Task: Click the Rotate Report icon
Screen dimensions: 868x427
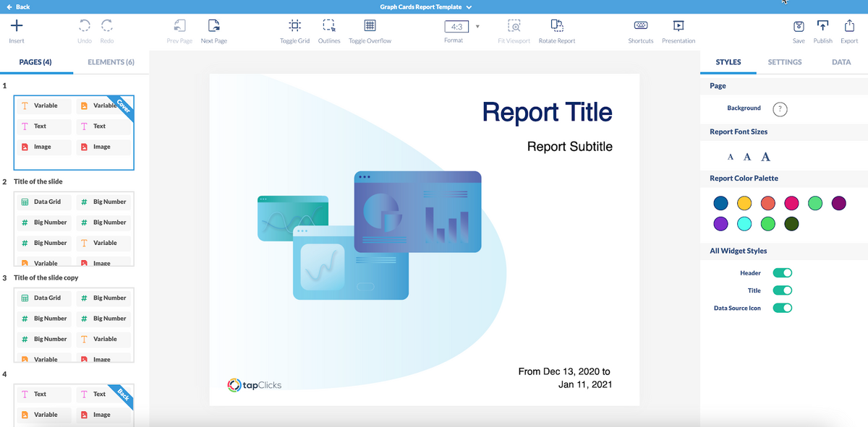Action: pyautogui.click(x=557, y=26)
